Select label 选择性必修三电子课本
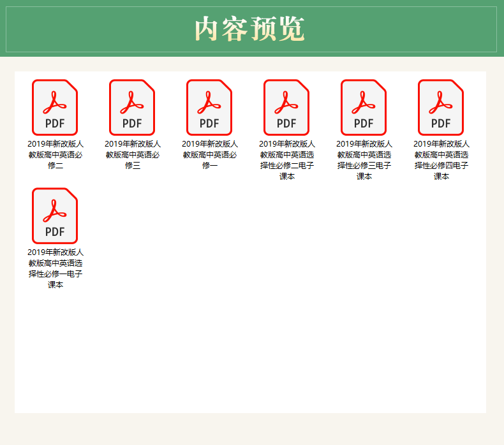 364,160
